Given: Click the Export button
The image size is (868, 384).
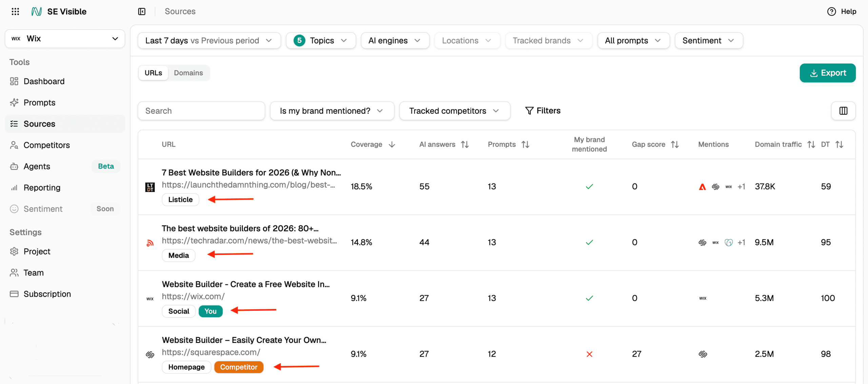Looking at the screenshot, I should point(828,73).
